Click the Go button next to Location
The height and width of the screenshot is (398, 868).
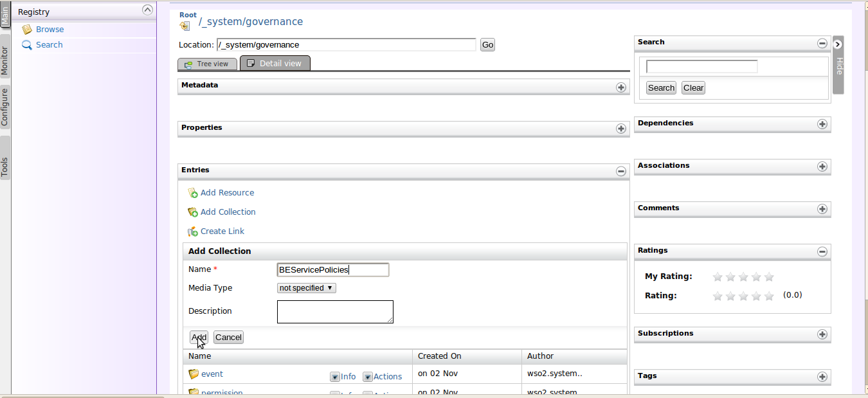(x=487, y=44)
